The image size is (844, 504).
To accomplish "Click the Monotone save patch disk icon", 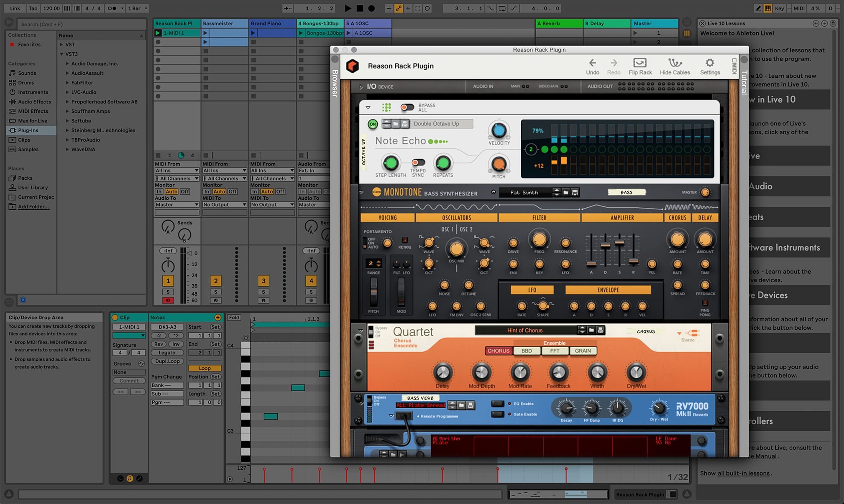I will (x=575, y=193).
